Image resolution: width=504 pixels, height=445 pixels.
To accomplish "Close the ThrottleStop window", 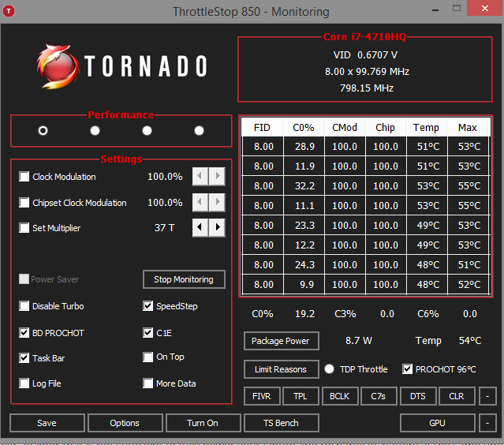I will coord(485,8).
